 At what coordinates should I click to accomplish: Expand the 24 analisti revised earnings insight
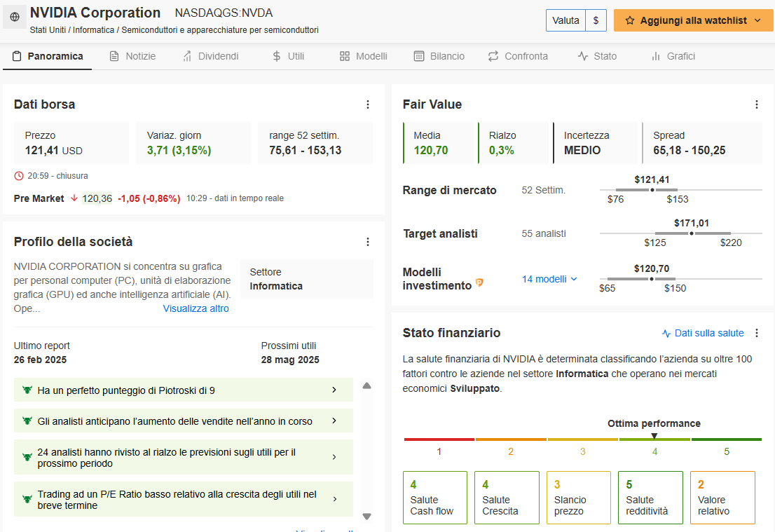184,457
